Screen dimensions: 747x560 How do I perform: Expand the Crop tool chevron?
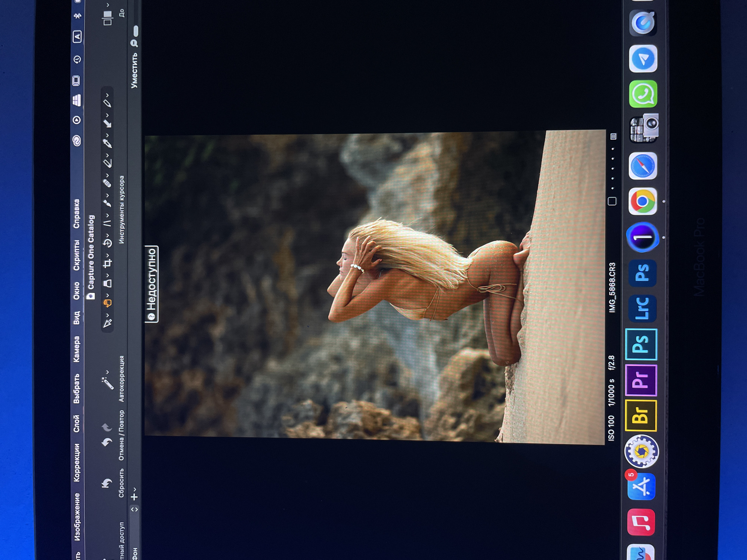(107, 256)
